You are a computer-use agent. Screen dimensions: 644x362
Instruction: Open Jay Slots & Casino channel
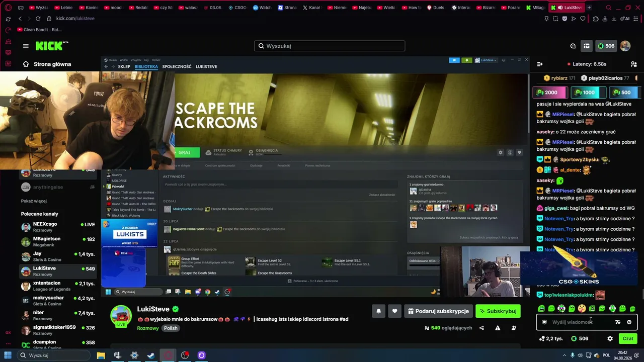[x=58, y=256]
